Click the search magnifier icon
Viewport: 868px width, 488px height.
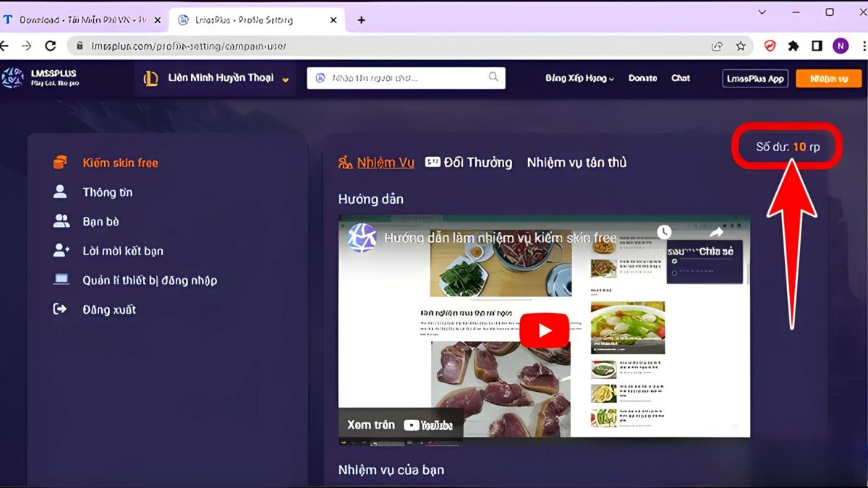click(493, 77)
